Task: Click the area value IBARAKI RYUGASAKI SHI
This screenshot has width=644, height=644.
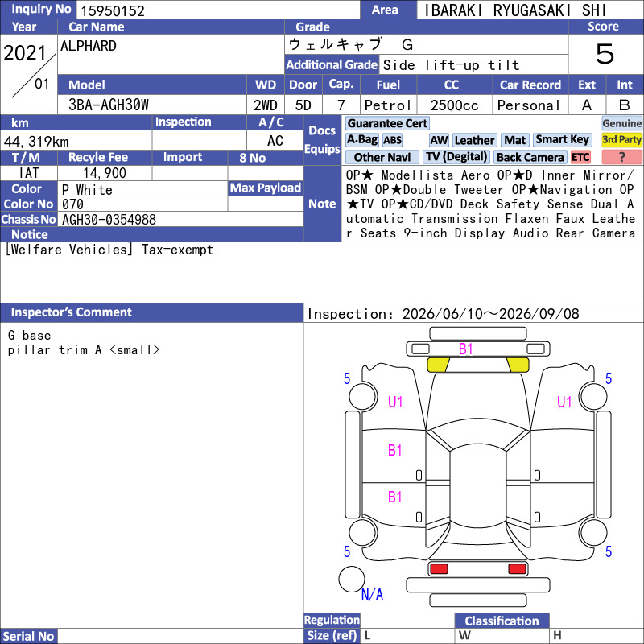Action: [514, 10]
